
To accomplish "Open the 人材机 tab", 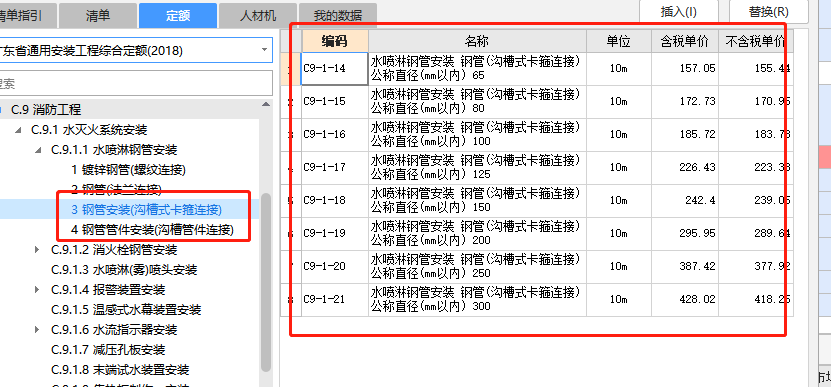I will coord(258,15).
